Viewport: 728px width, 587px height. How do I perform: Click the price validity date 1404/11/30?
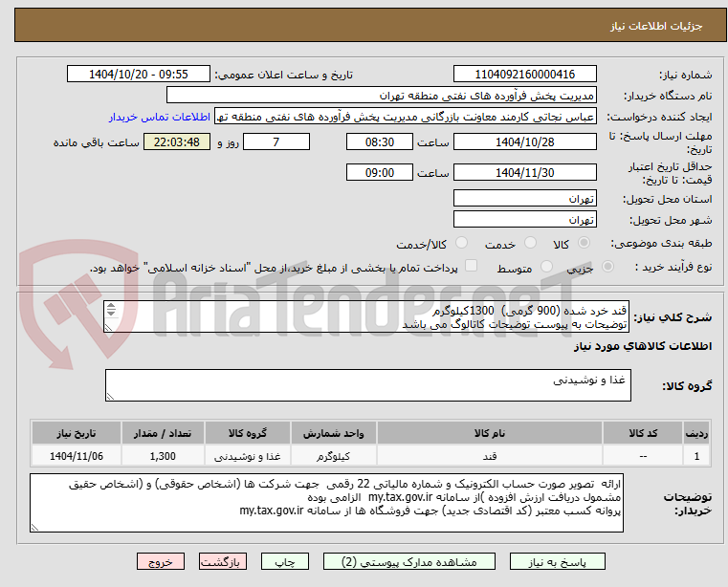click(524, 173)
